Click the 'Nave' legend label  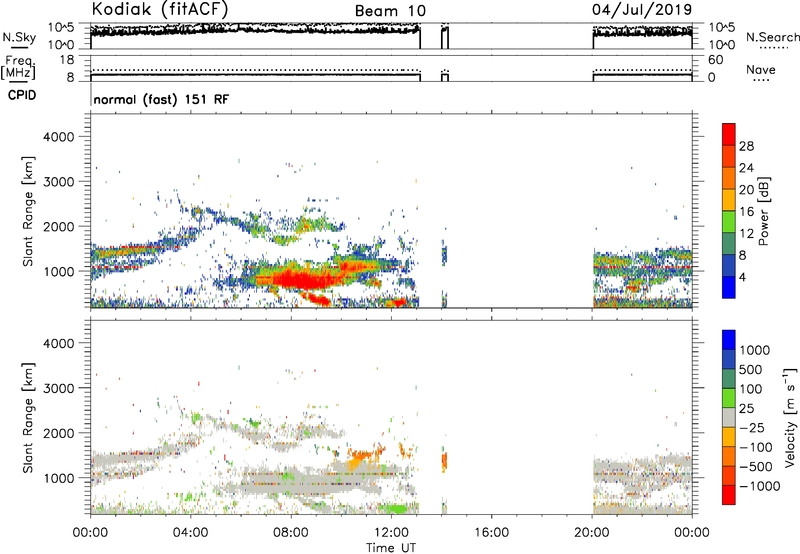(x=761, y=70)
